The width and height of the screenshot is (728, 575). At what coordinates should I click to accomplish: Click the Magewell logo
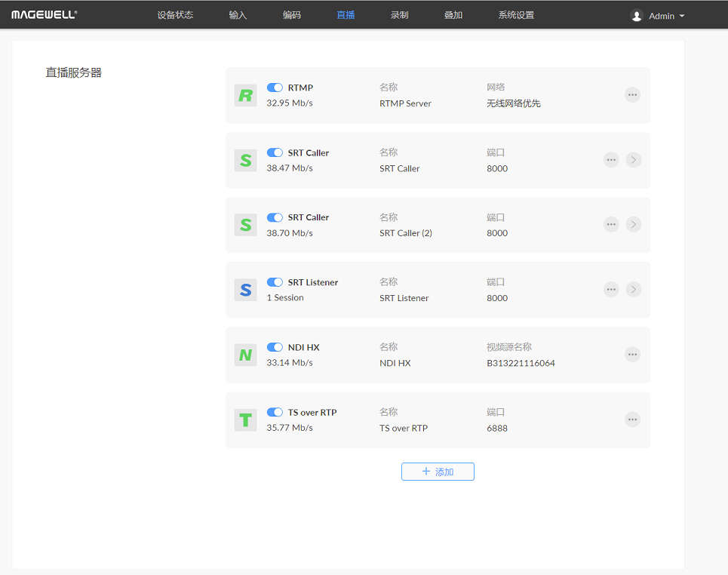(x=44, y=15)
